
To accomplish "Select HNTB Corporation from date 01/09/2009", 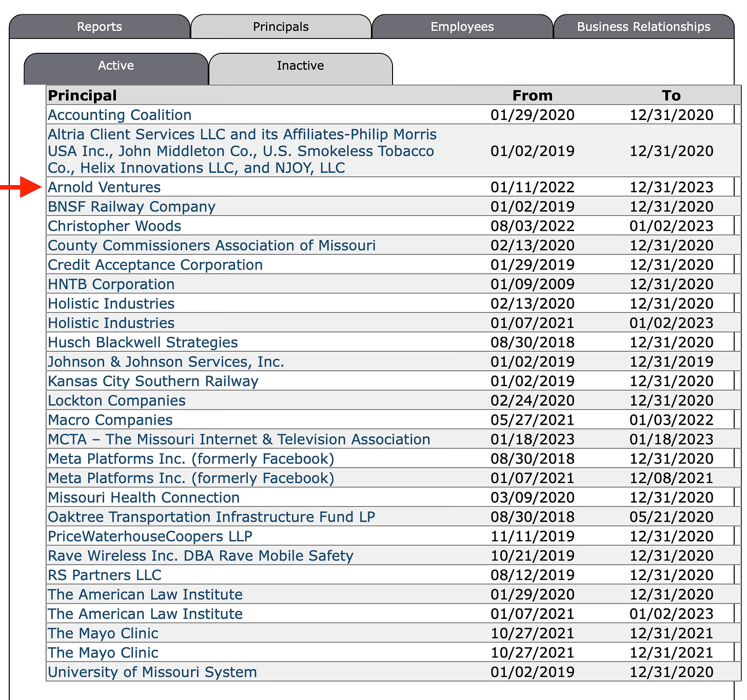I will (x=533, y=285).
